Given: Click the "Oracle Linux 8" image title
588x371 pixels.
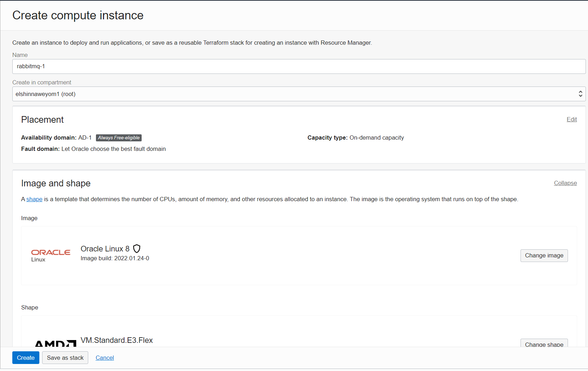Looking at the screenshot, I should (105, 249).
